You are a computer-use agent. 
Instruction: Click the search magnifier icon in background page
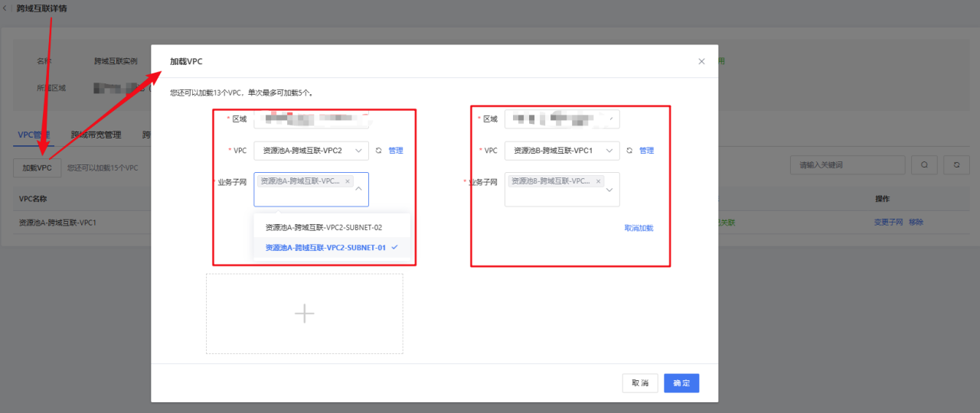click(x=925, y=164)
